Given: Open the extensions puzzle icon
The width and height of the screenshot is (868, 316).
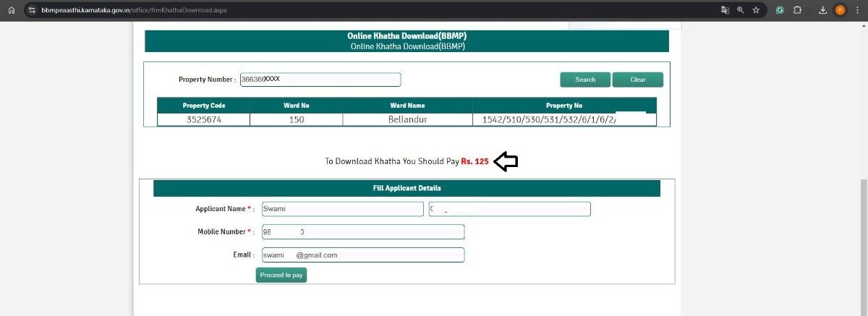Looking at the screenshot, I should (797, 10).
